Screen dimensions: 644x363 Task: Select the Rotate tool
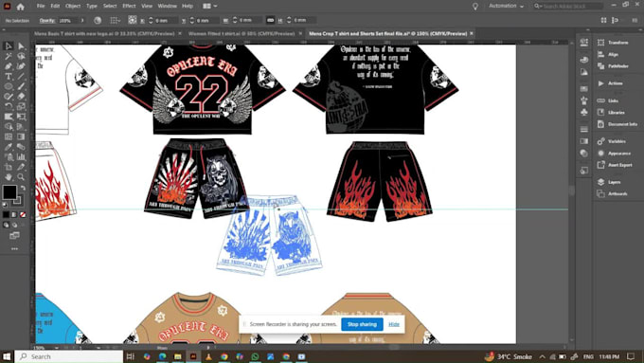[x=9, y=106]
